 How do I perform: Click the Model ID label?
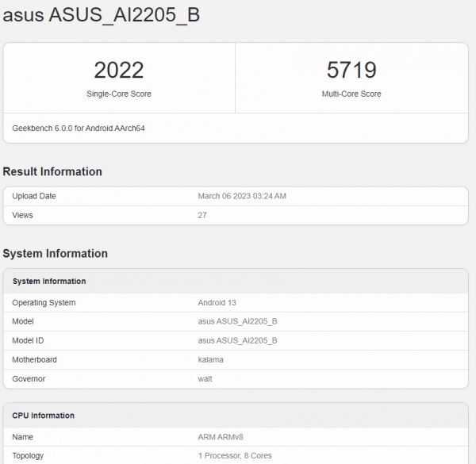click(x=28, y=340)
